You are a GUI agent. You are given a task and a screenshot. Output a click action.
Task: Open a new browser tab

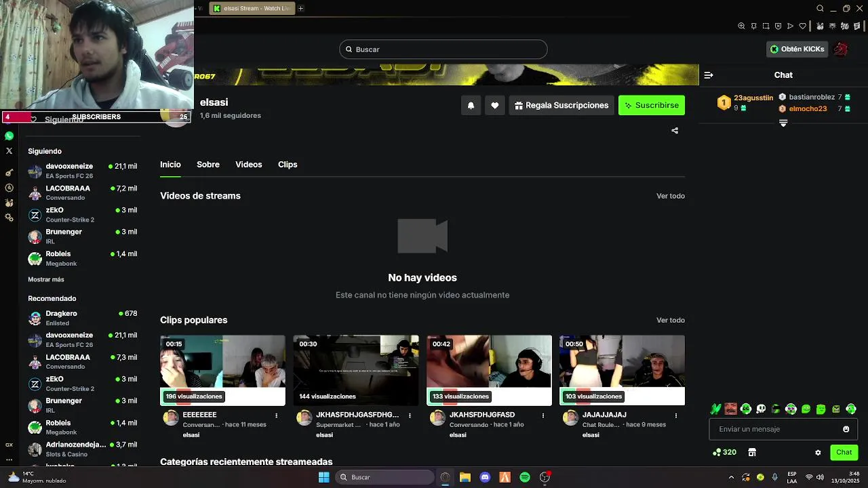click(x=300, y=9)
